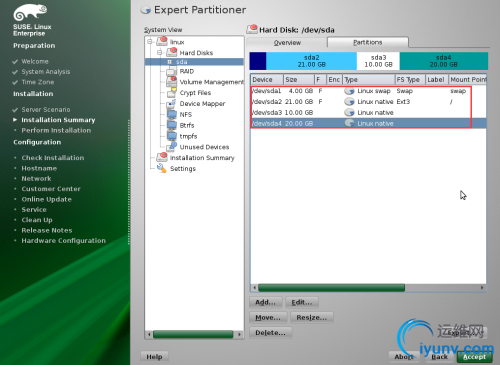Click left arrow of partition table scrollbar
The image size is (500, 365).
click(x=254, y=288)
